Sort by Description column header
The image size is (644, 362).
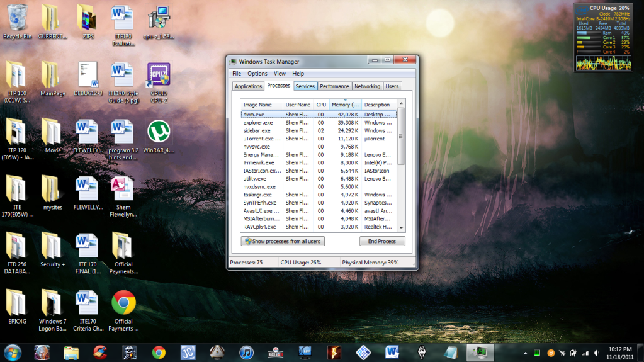pos(379,105)
